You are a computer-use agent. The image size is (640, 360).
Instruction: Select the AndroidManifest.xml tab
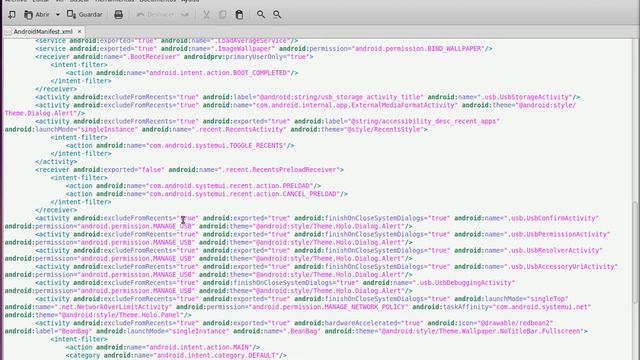pos(43,31)
